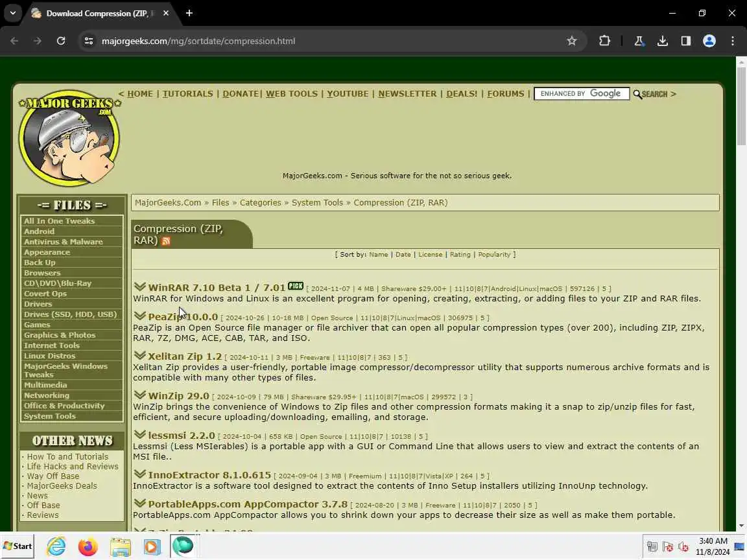Go to Categories in the breadcrumb
747x560 pixels.
click(260, 203)
